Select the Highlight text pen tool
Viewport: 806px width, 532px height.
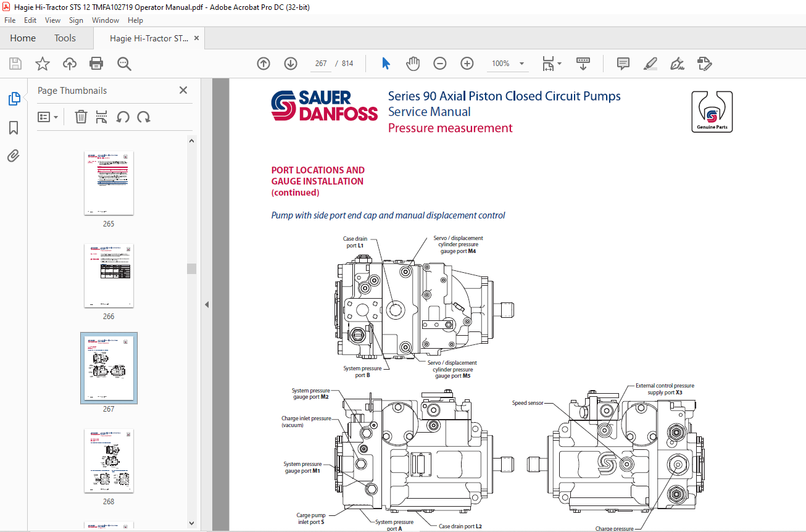coord(650,64)
